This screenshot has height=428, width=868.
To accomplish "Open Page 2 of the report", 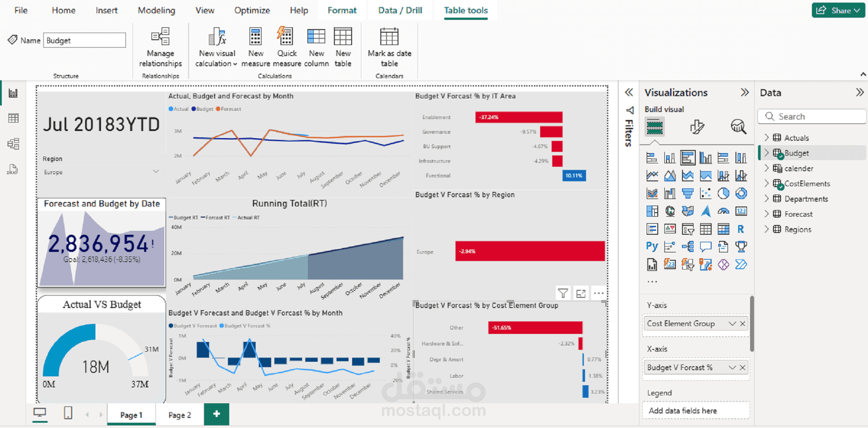I will [179, 414].
